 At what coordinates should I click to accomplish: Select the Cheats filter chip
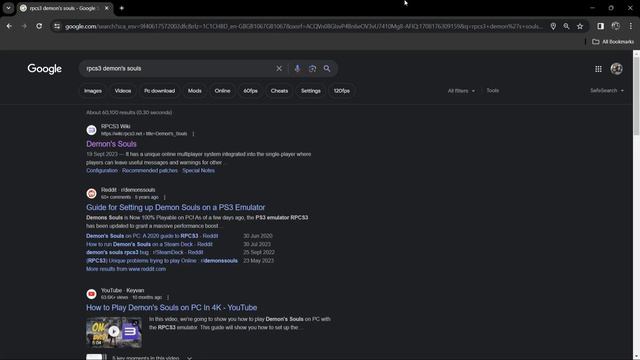pos(279,91)
